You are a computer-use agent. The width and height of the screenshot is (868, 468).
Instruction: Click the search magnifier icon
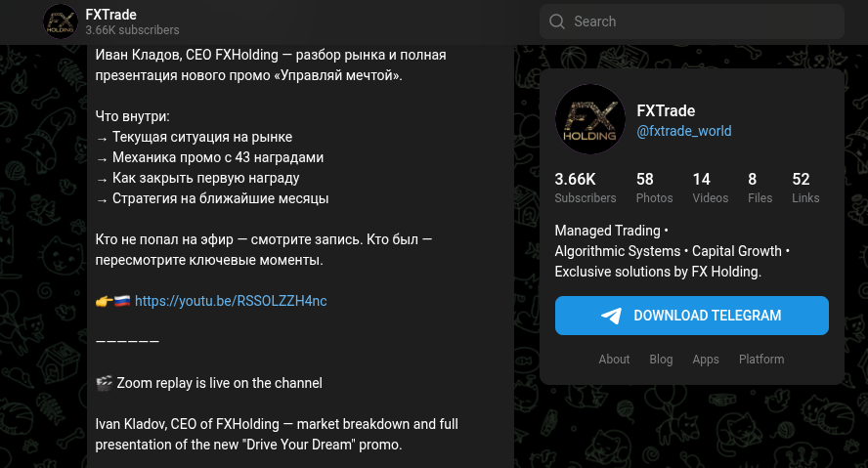click(557, 21)
